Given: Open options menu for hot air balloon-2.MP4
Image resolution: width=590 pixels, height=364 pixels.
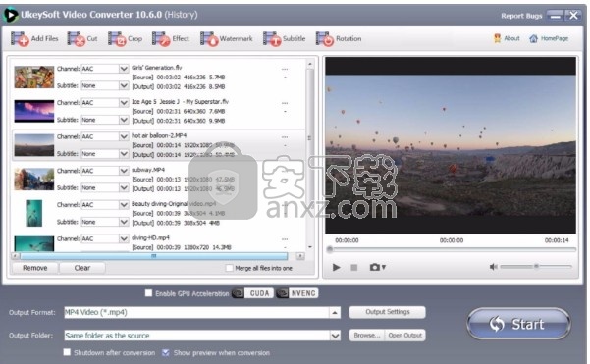Looking at the screenshot, I should [x=285, y=137].
